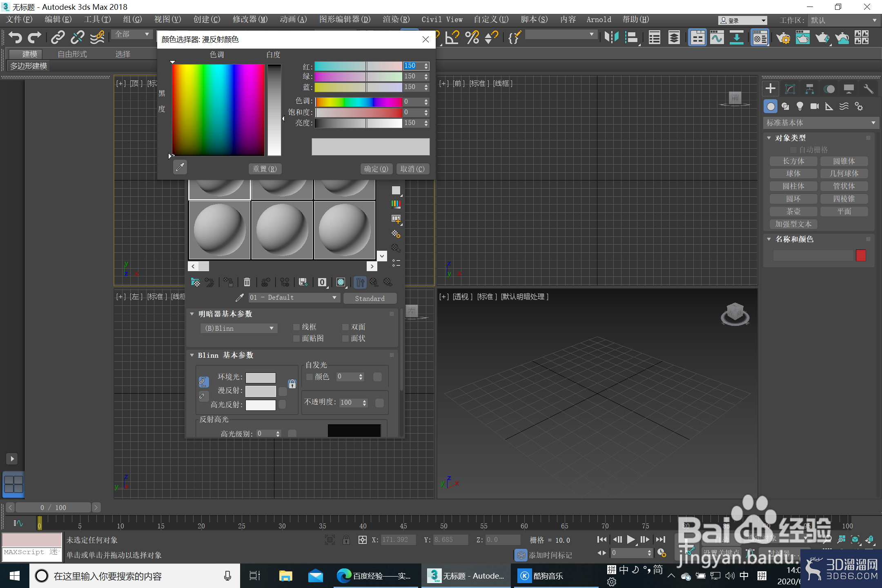The width and height of the screenshot is (882, 588).
Task: Click the 漫反射 diffuse color swatch
Action: pos(261,391)
